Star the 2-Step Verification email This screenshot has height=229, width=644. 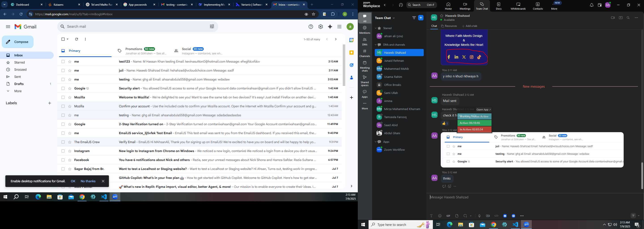click(70, 124)
